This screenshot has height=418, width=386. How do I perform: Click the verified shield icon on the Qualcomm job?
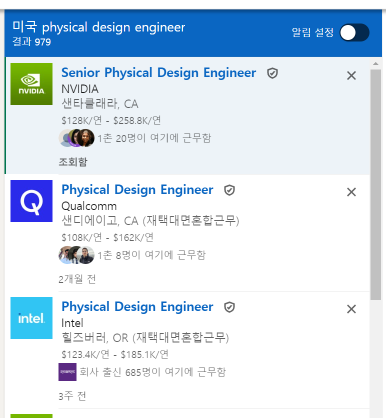click(x=229, y=190)
